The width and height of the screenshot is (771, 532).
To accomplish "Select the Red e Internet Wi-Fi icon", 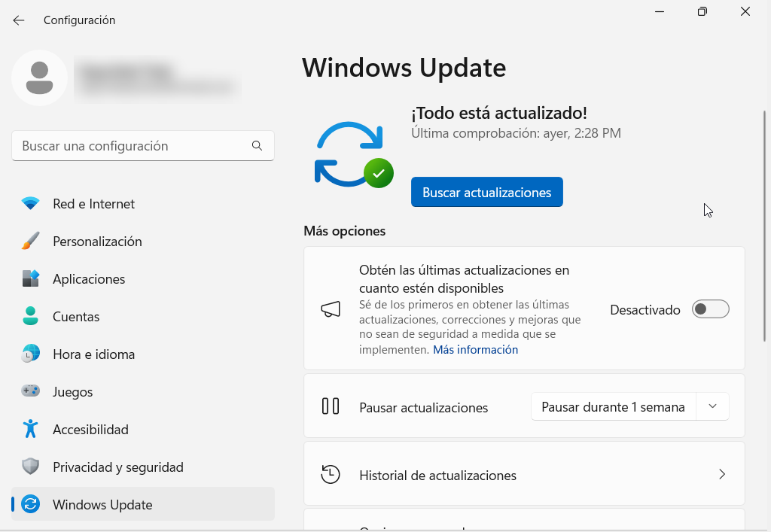I will 30,203.
